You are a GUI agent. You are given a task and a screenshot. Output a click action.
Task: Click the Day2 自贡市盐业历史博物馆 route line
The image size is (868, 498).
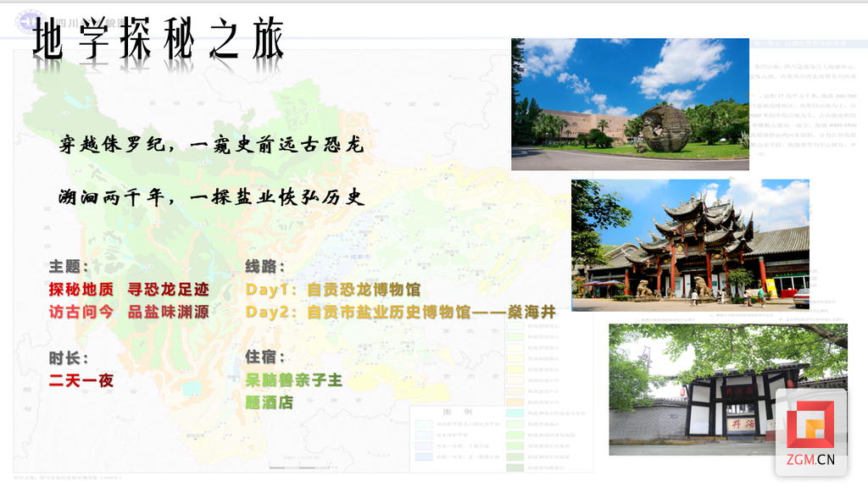pos(400,312)
